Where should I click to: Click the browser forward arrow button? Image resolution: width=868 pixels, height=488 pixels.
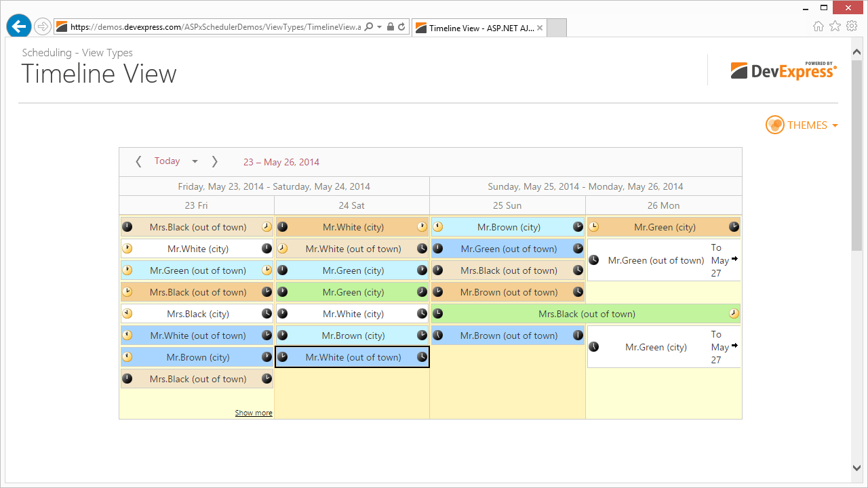click(x=43, y=26)
